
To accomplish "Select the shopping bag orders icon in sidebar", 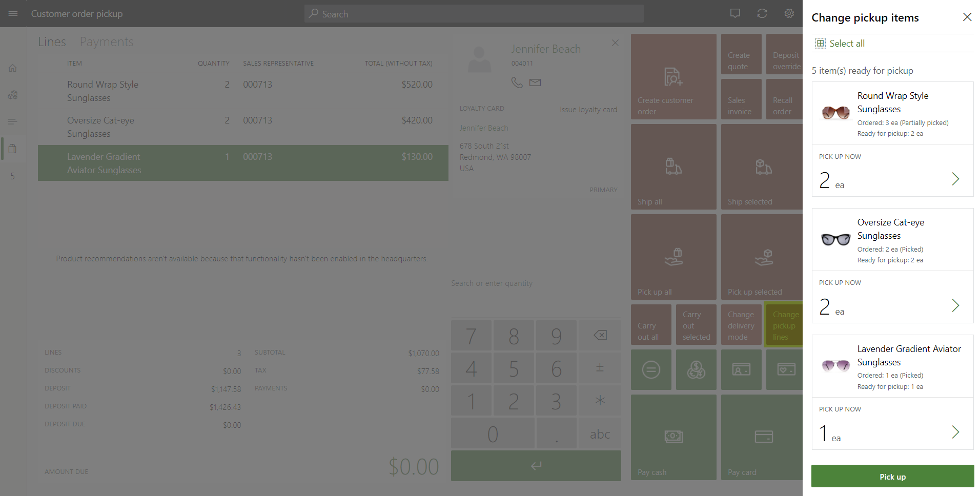I will pyautogui.click(x=12, y=149).
